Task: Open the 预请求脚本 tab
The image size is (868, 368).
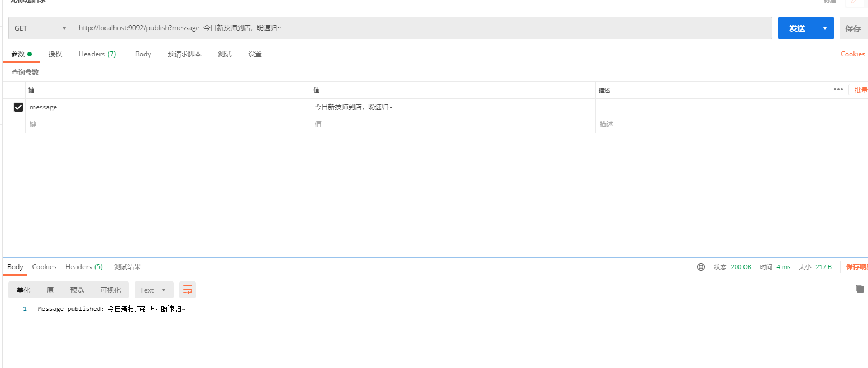Action: tap(184, 54)
